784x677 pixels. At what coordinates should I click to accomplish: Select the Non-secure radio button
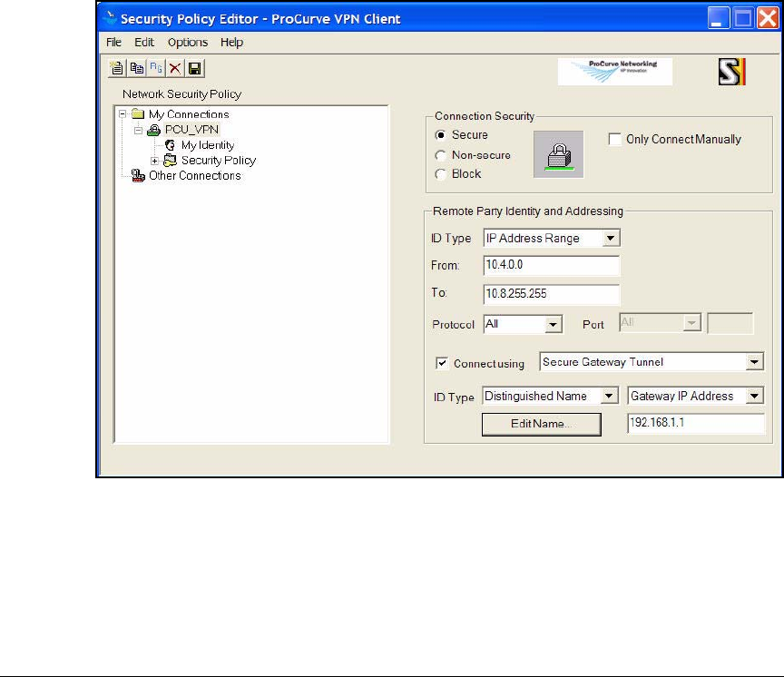[x=440, y=155]
